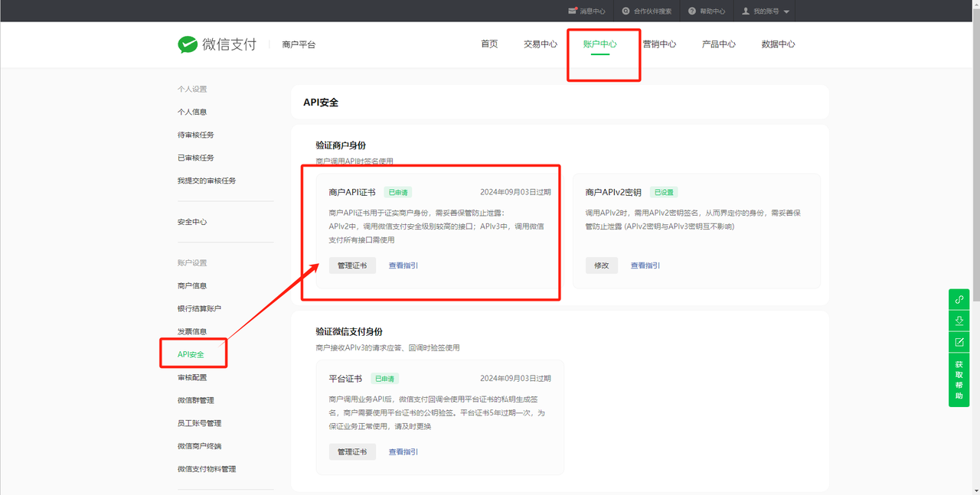Click the 合作伙伴搜索 magnifier icon

pos(624,11)
